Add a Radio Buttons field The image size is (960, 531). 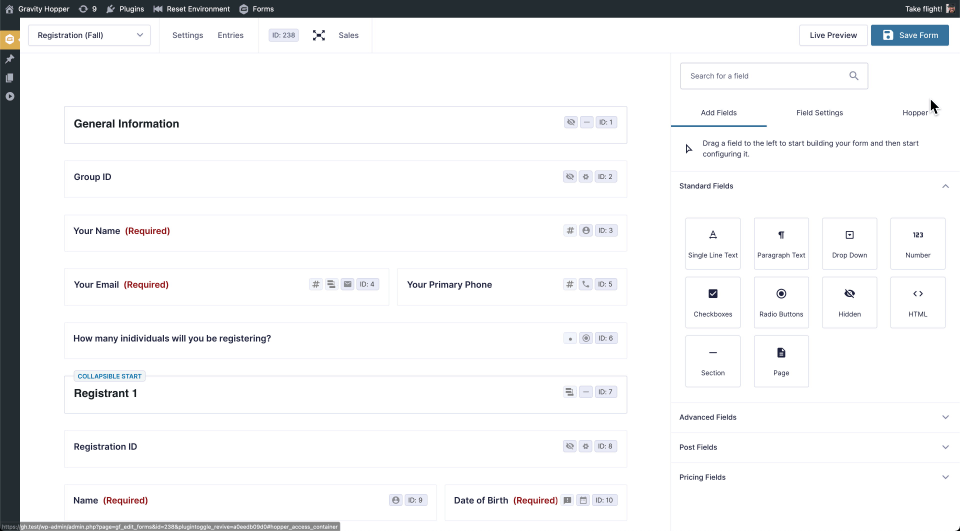tap(781, 303)
